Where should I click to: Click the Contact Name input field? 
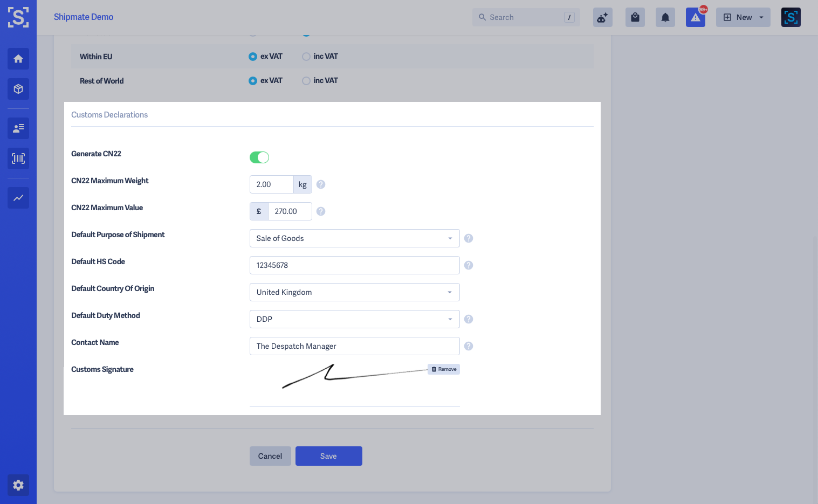[355, 346]
